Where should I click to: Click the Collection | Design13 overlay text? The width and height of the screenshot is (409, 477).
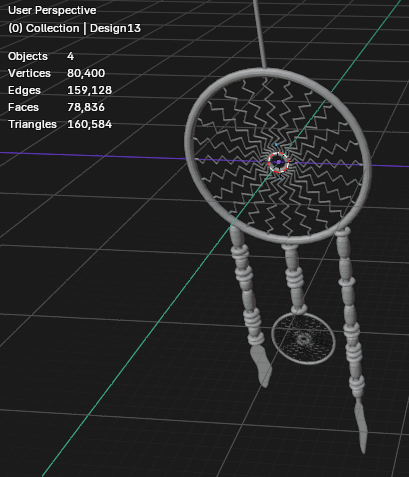[x=74, y=28]
